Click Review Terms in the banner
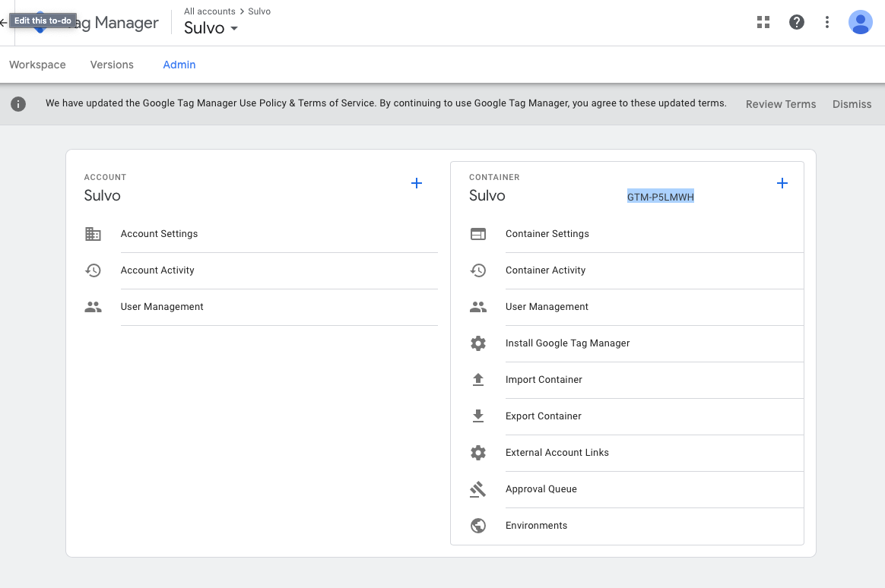Screen dimensions: 885x588 click(x=781, y=104)
